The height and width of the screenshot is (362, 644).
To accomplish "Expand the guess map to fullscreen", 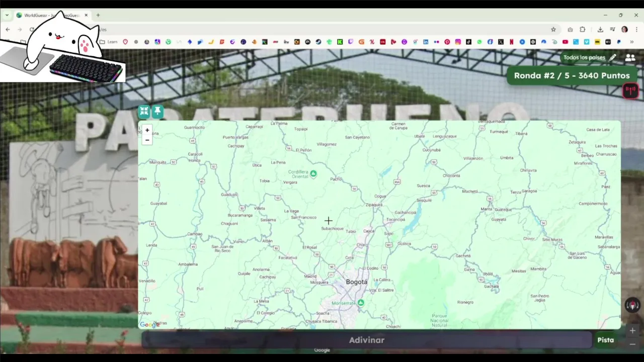I will coord(144,111).
